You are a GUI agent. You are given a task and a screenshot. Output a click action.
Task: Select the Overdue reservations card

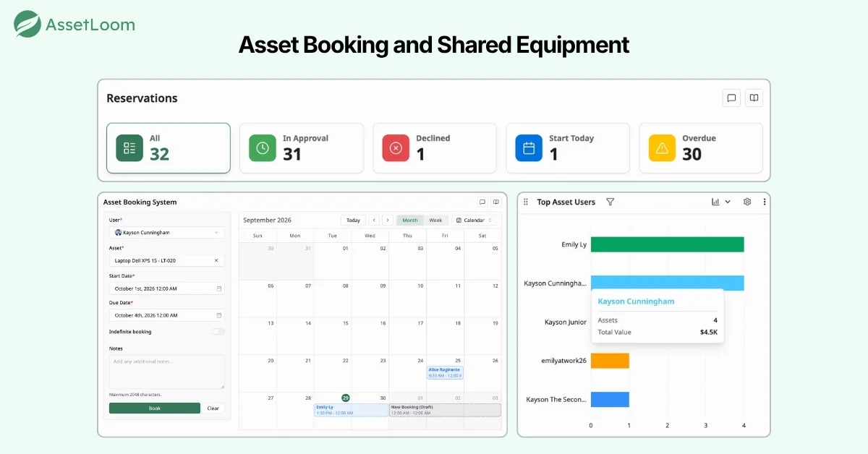(x=701, y=148)
